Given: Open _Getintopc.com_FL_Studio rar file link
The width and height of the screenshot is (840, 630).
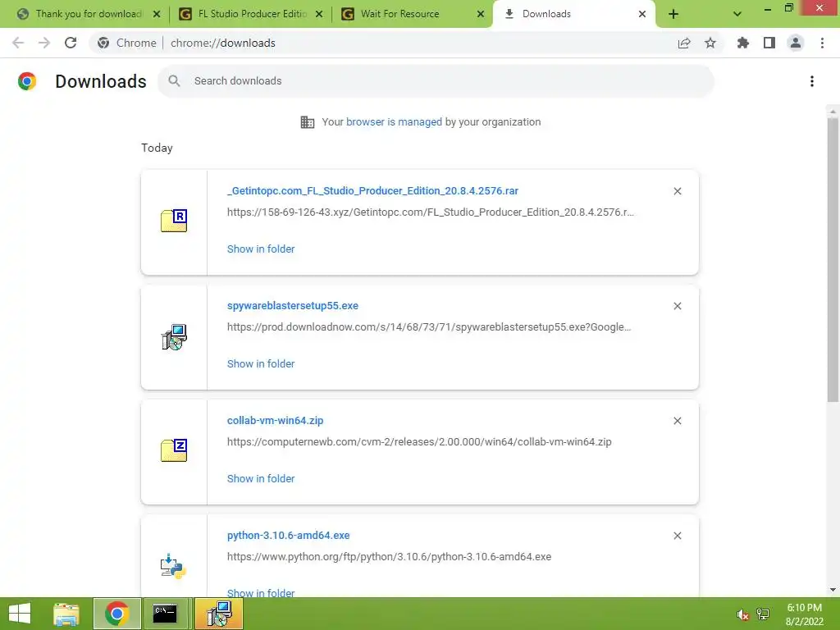Looking at the screenshot, I should (373, 190).
